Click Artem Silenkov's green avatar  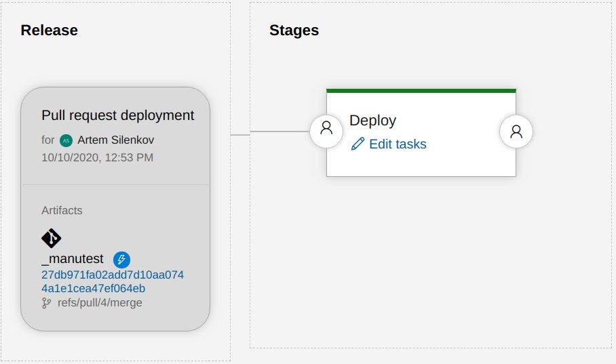pos(66,140)
